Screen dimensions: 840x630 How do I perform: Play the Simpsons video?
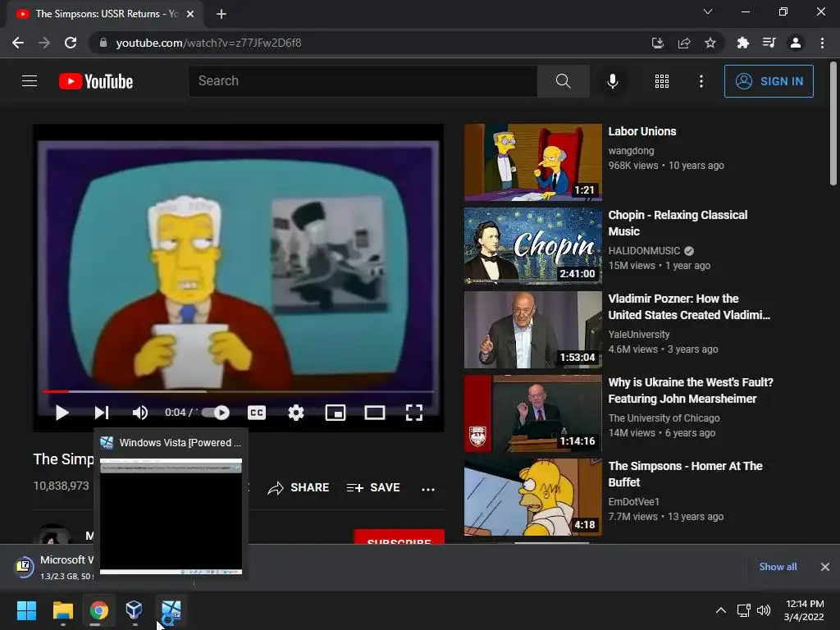click(x=62, y=413)
